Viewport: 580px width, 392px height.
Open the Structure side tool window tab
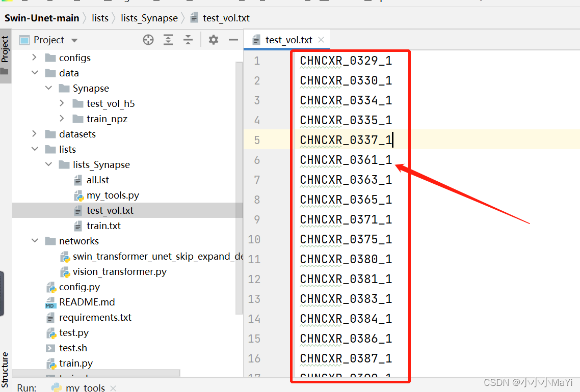tap(5, 370)
